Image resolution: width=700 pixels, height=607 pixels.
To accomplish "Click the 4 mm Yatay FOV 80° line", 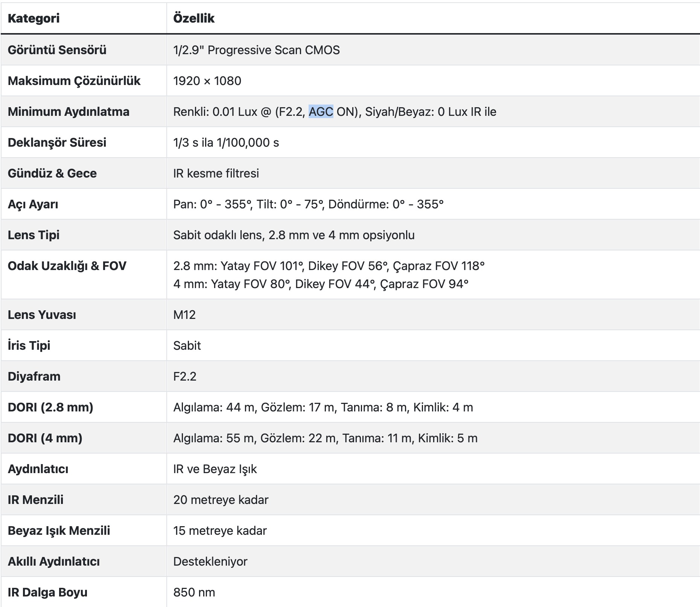I will coord(321,284).
